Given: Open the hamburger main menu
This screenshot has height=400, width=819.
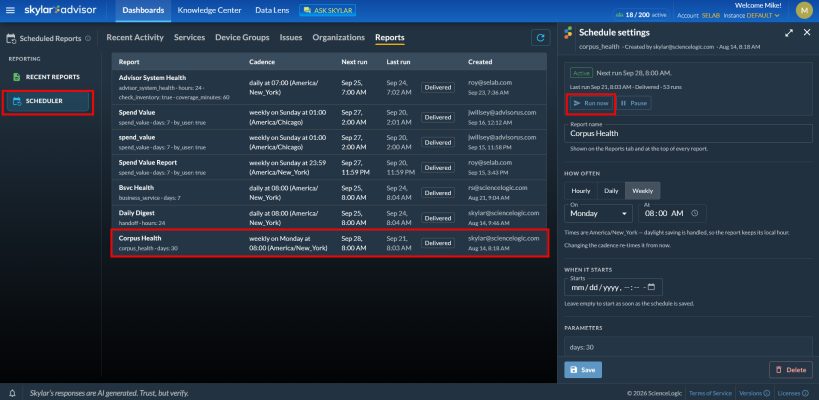Looking at the screenshot, I should pos(10,10).
